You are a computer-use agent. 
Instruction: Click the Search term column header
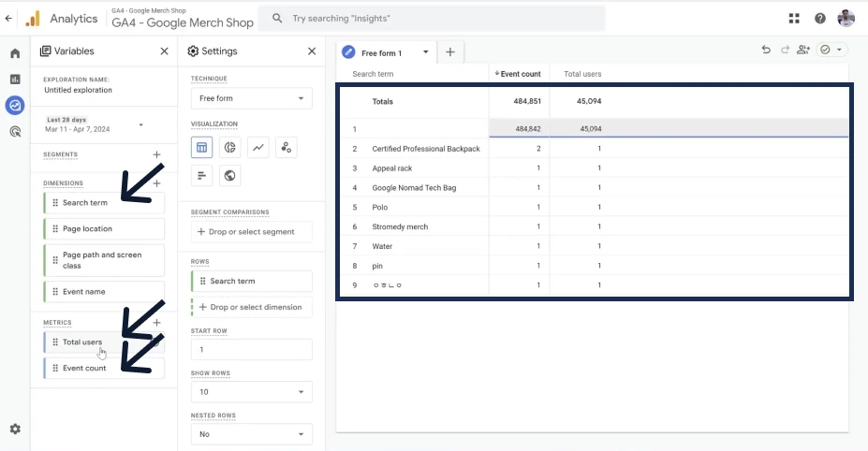click(373, 74)
